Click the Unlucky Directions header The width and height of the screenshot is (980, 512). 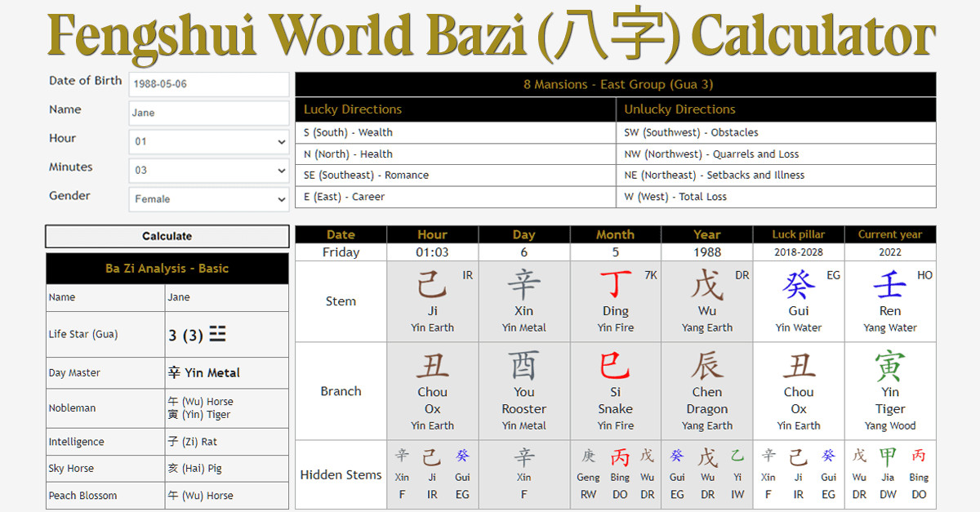click(679, 109)
